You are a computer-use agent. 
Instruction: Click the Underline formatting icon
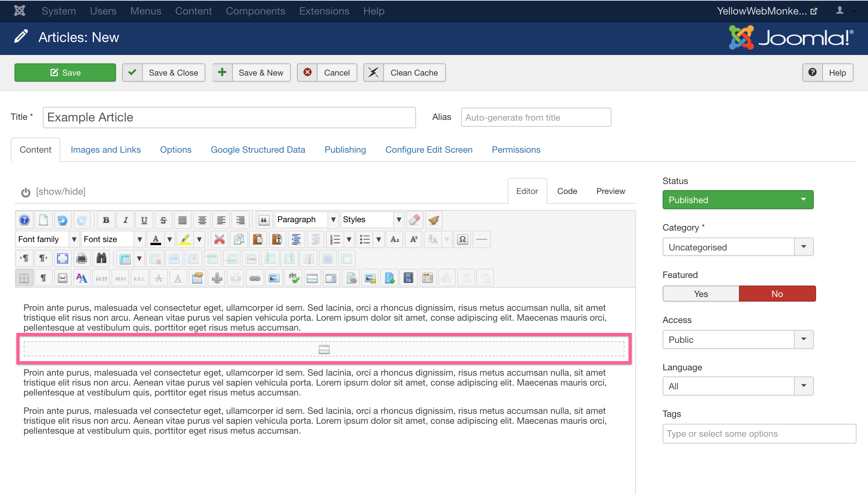[x=145, y=219]
